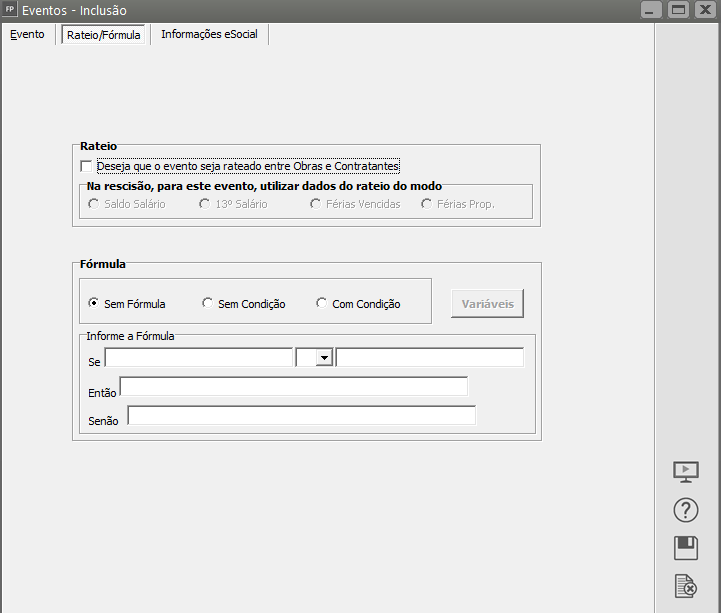Click the FP application icon in title bar
Image resolution: width=721 pixels, height=613 pixels.
(x=10, y=9)
